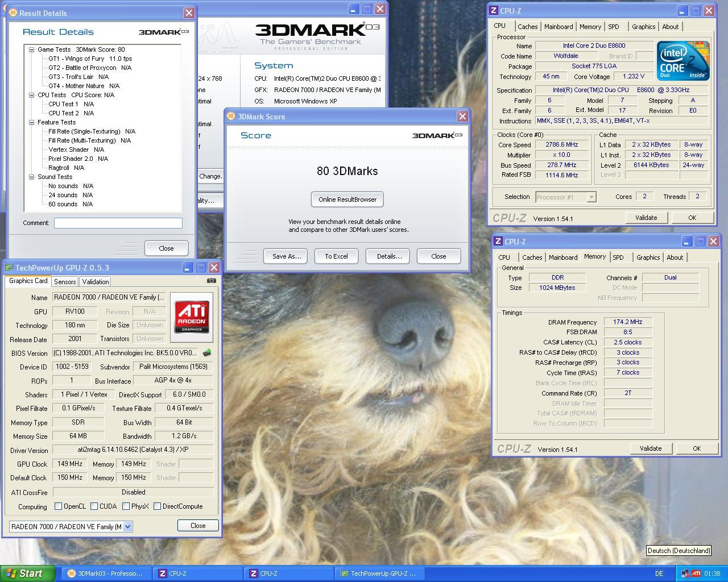Switch to the Sensors tab in GPU-Z

point(65,281)
